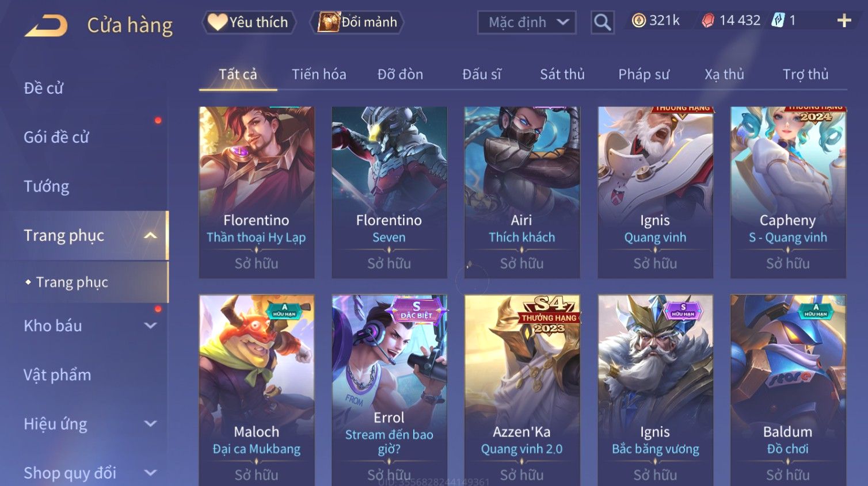The width and height of the screenshot is (868, 486).
Task: Open Yêu thích heart favorites
Action: pos(248,22)
